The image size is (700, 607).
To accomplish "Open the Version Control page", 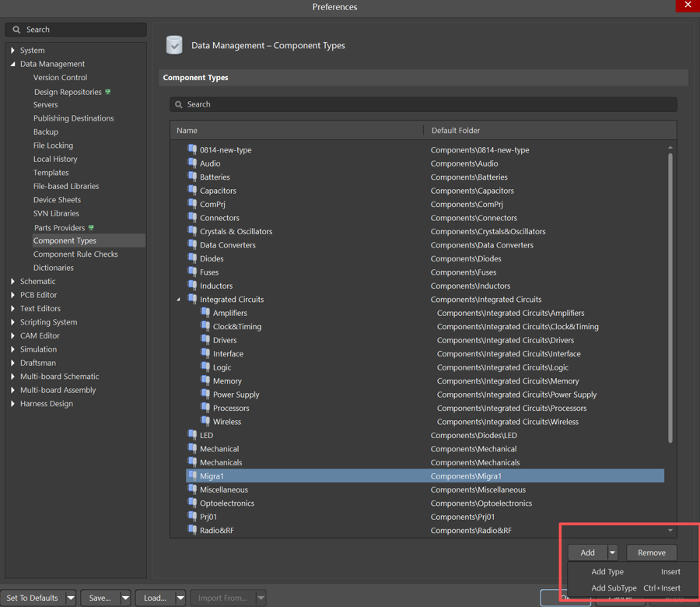I will [x=60, y=77].
